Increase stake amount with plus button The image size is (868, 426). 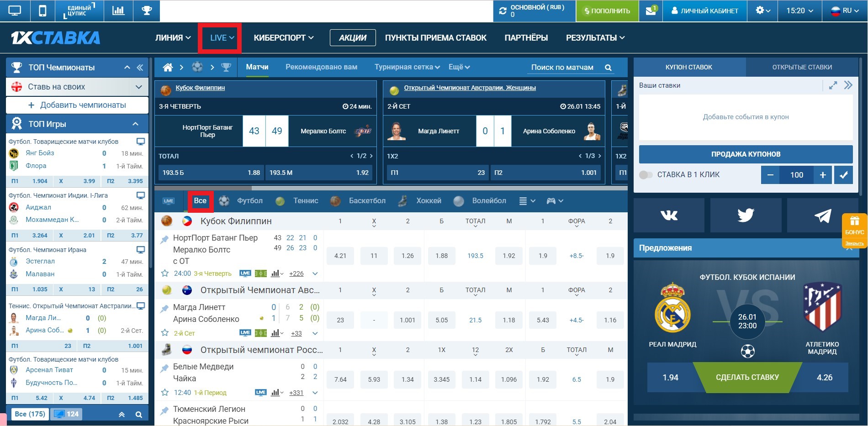(823, 175)
